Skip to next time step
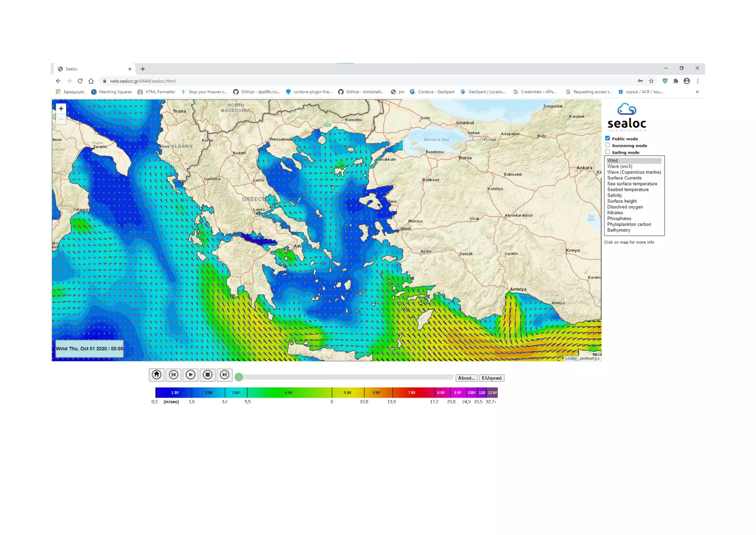Screen dimensions: 756x535 (224, 375)
